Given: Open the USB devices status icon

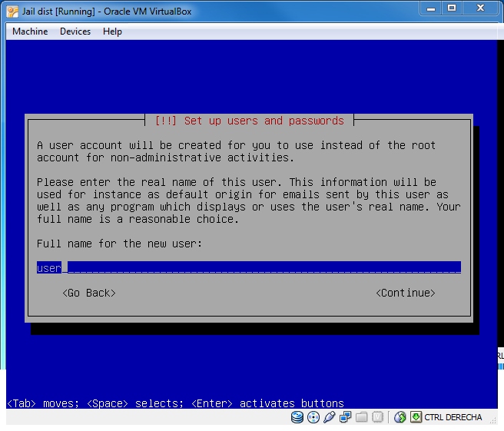Looking at the screenshot, I should (329, 417).
